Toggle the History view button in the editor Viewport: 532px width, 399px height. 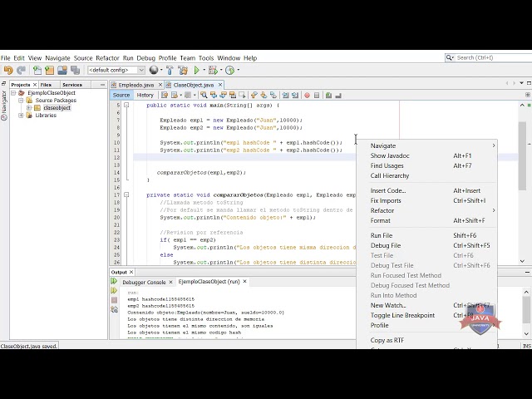tap(145, 96)
